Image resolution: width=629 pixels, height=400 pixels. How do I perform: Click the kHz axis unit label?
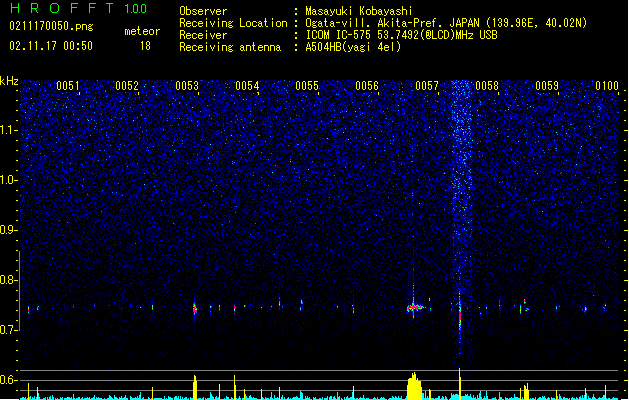click(9, 81)
